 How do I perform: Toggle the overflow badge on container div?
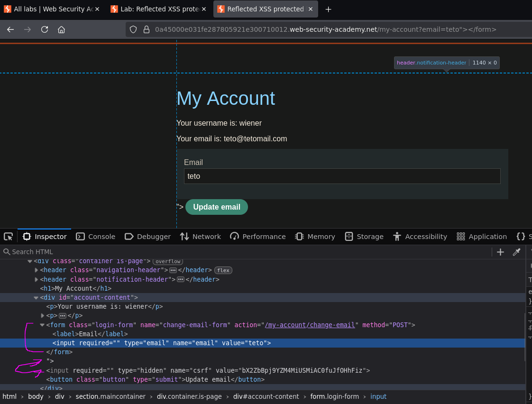coord(167,262)
